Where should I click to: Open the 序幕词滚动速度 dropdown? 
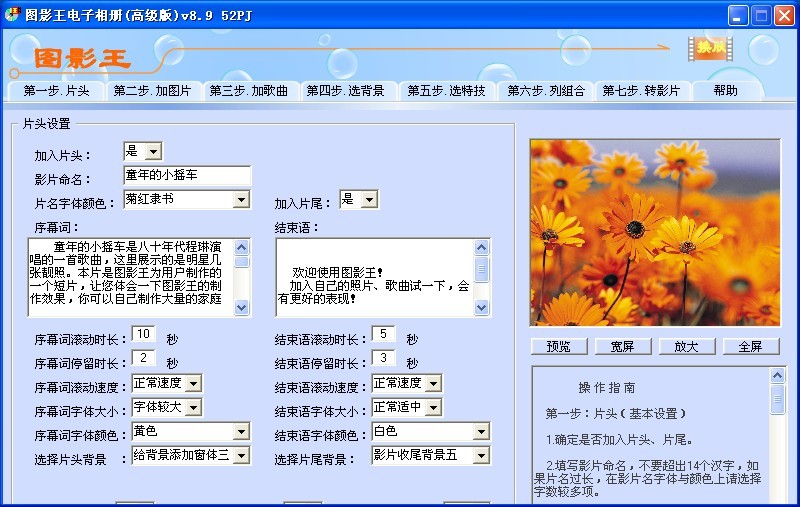(193, 383)
